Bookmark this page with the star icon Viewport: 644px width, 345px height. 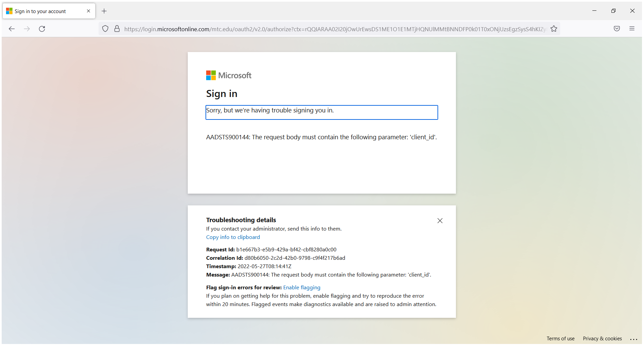tap(554, 29)
